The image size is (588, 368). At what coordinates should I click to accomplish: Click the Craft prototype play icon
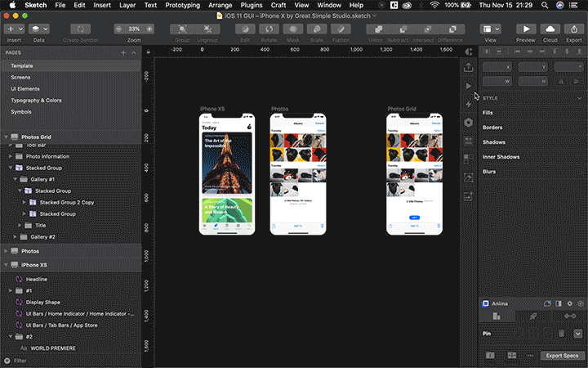[469, 86]
